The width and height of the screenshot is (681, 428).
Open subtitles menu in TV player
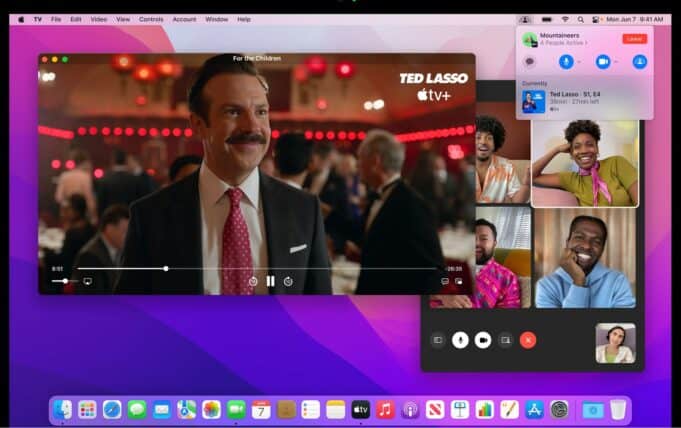point(445,282)
